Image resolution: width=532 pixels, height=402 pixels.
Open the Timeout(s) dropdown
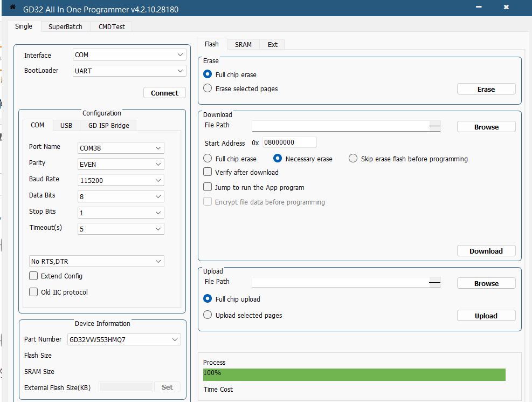tap(121, 229)
